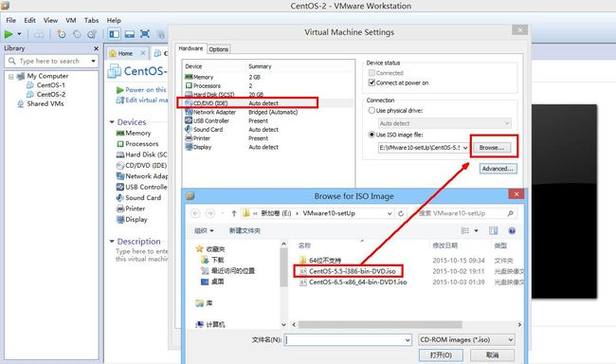Click the take snapshot toolbar icon
The height and width of the screenshot is (364, 616).
pyautogui.click(x=61, y=34)
